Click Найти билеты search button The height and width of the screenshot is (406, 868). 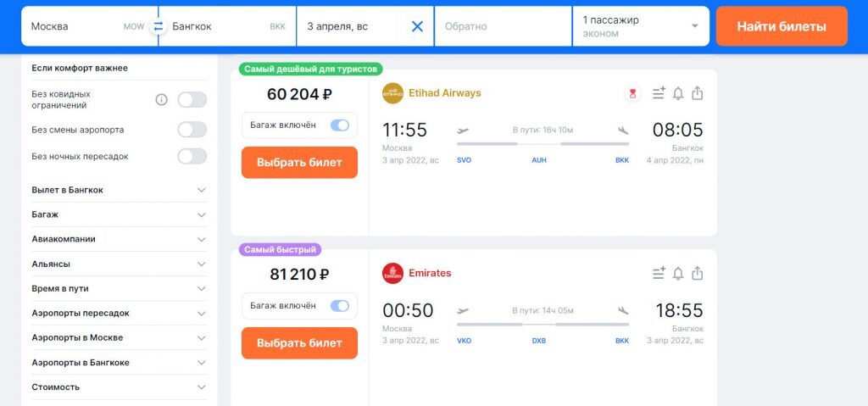pyautogui.click(x=781, y=26)
